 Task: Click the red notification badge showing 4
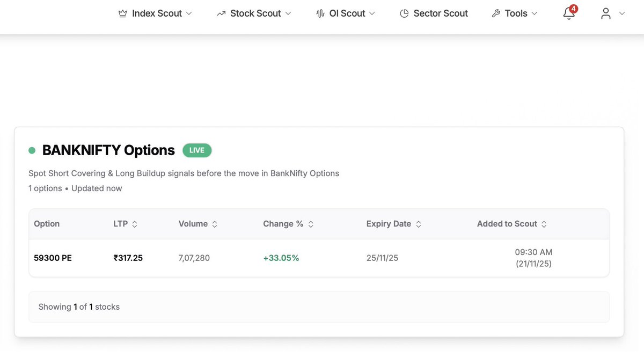(x=573, y=8)
